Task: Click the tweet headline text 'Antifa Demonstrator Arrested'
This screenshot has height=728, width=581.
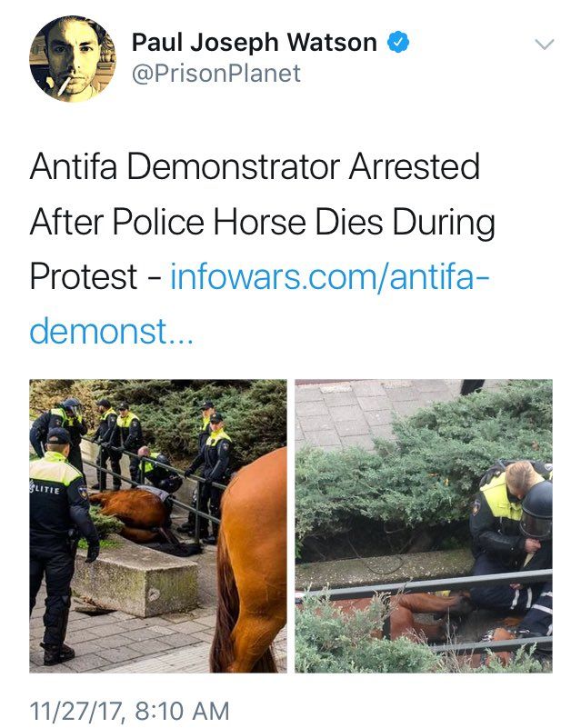Action: (x=255, y=166)
